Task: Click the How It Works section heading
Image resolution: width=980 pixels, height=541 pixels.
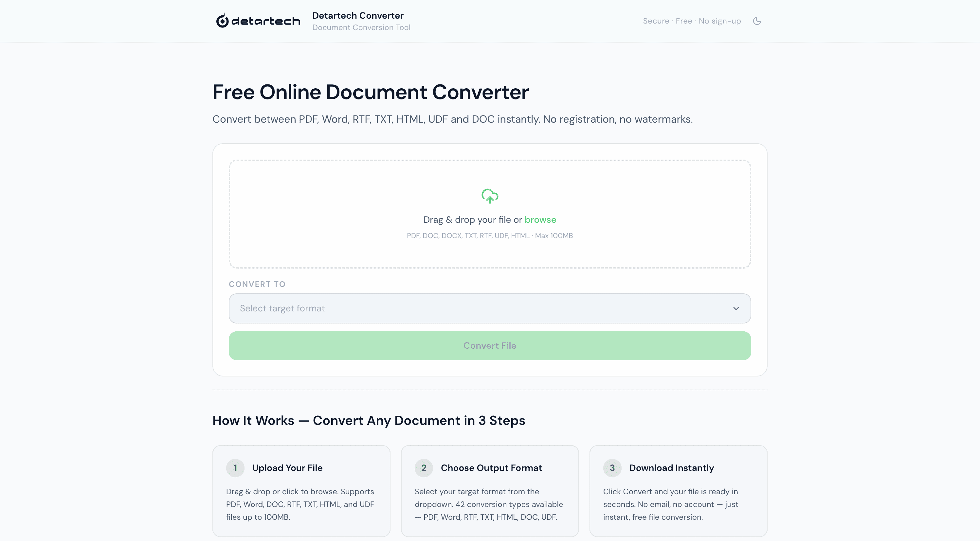Action: (x=369, y=421)
